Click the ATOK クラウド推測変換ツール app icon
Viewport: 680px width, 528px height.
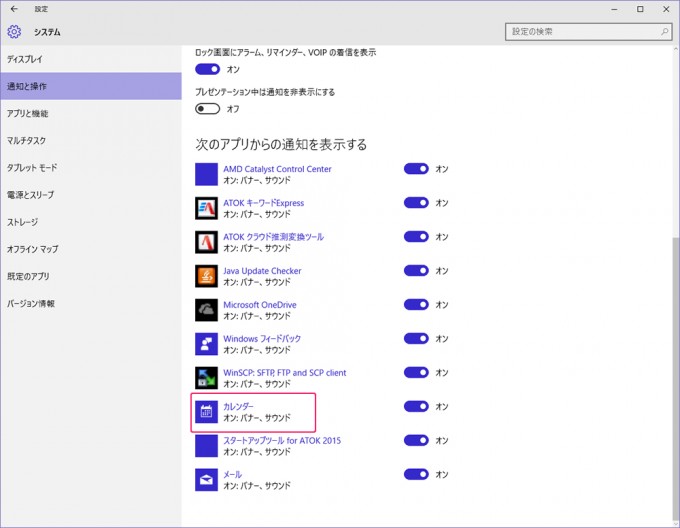tap(206, 242)
